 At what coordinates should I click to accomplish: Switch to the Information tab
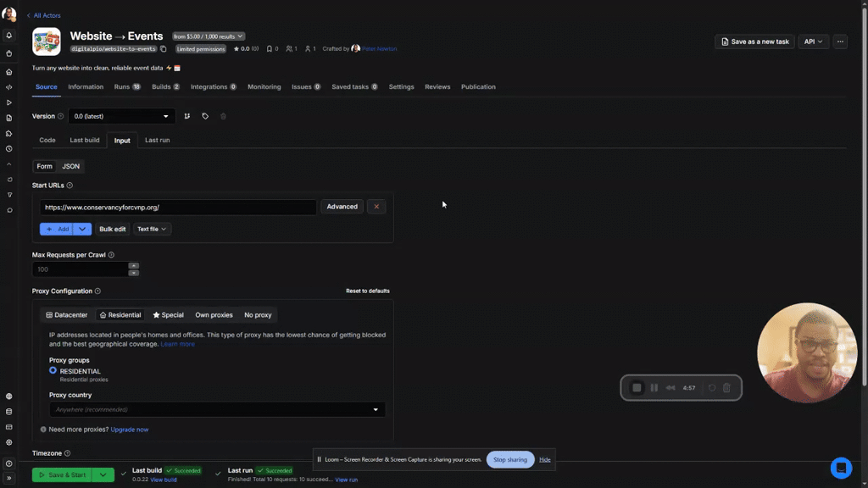pyautogui.click(x=86, y=87)
